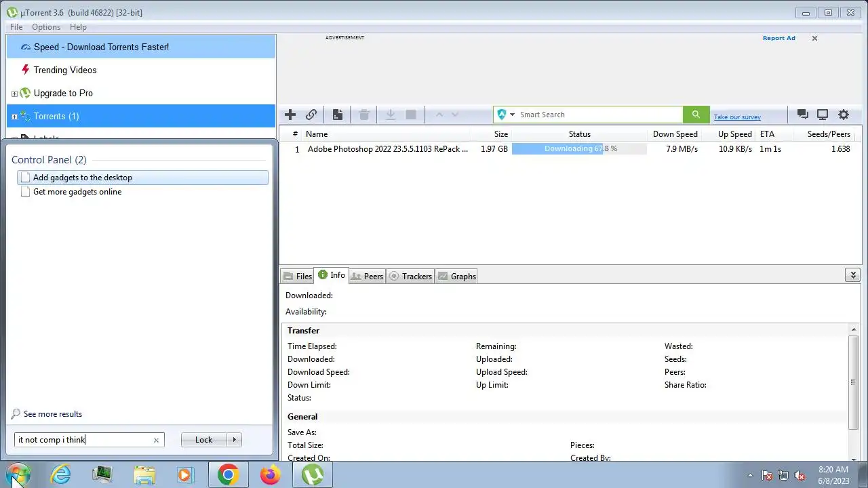The image size is (868, 488).
Task: Switch to the Trackers tab
Action: pyautogui.click(x=410, y=276)
